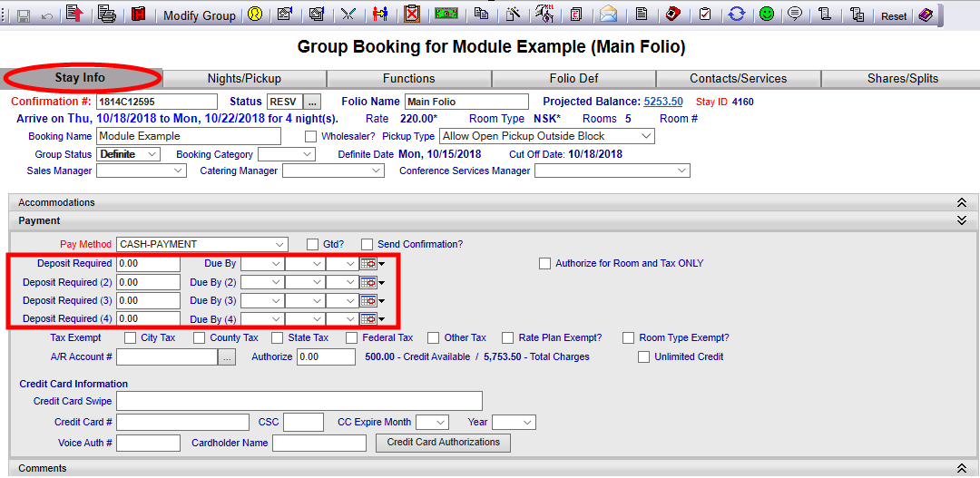Click the green money bill icon

[447, 15]
